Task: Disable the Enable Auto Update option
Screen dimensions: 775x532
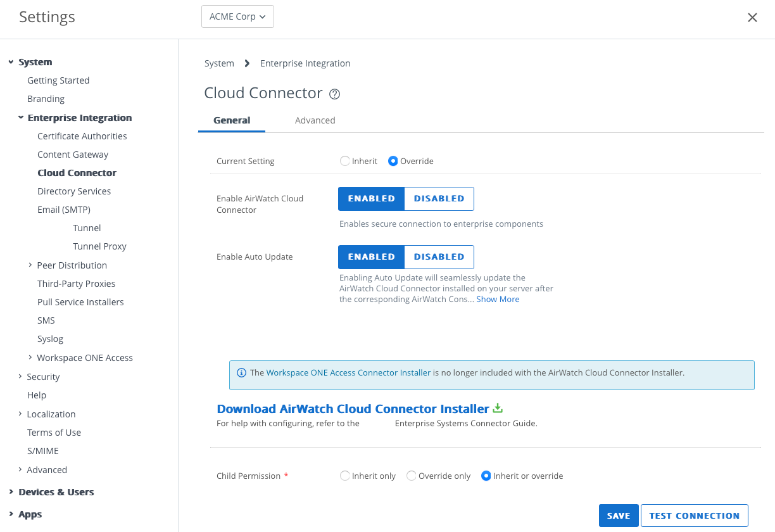Action: pos(439,256)
